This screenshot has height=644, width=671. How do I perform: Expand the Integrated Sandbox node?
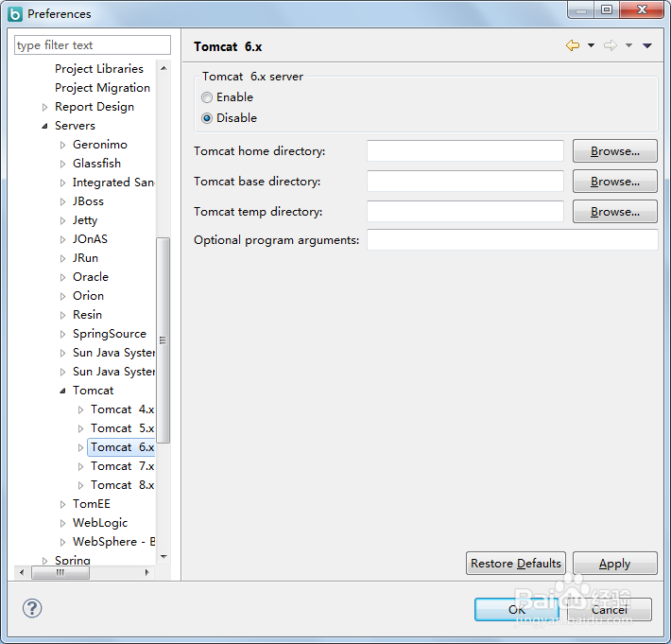[63, 183]
